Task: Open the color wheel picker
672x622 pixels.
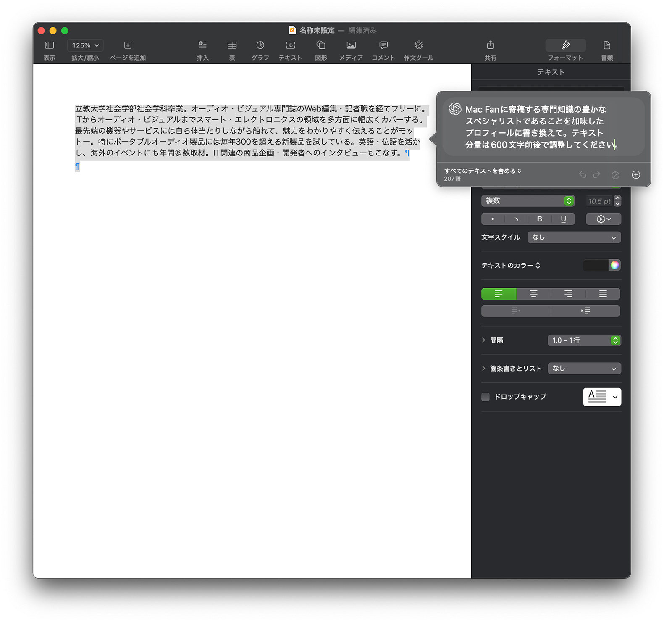Action: 614,265
